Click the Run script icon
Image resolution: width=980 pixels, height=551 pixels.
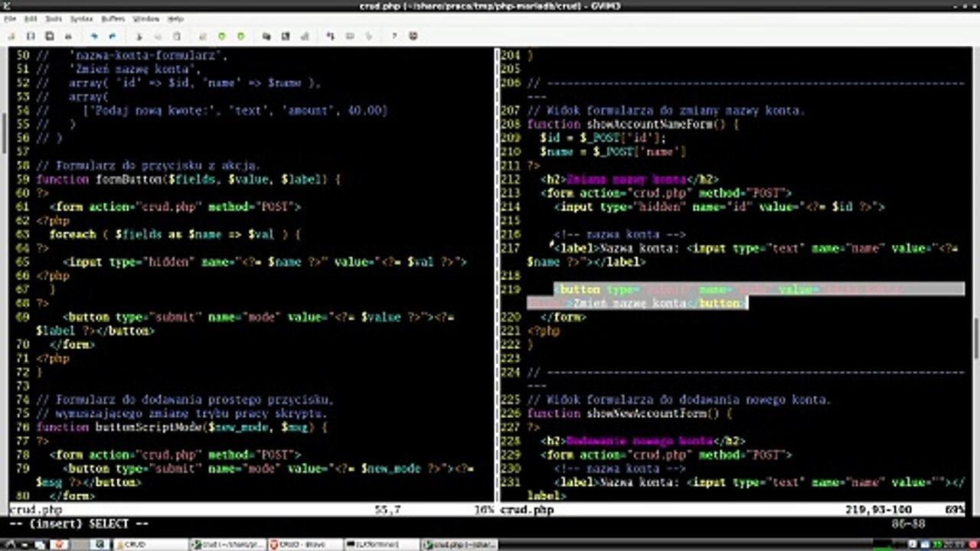tap(304, 36)
